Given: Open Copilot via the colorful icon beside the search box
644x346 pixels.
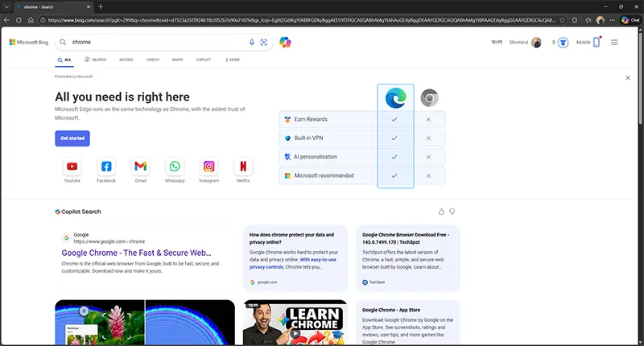Looking at the screenshot, I should point(285,42).
